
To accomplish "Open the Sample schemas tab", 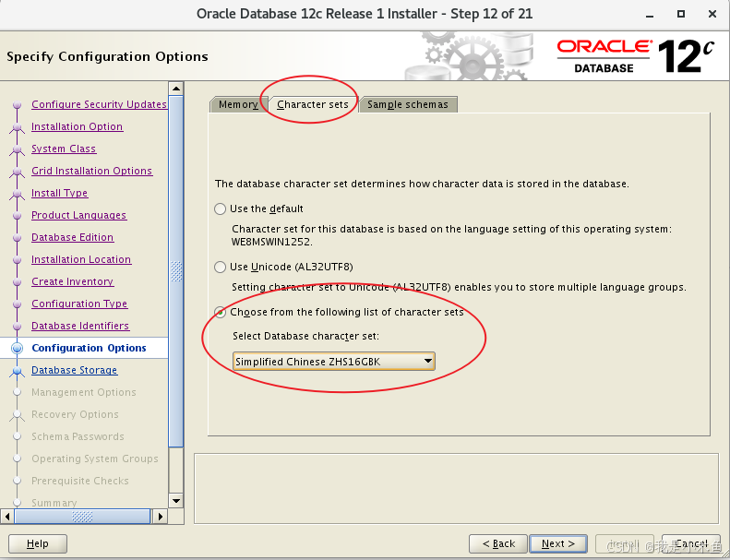I will (x=408, y=105).
